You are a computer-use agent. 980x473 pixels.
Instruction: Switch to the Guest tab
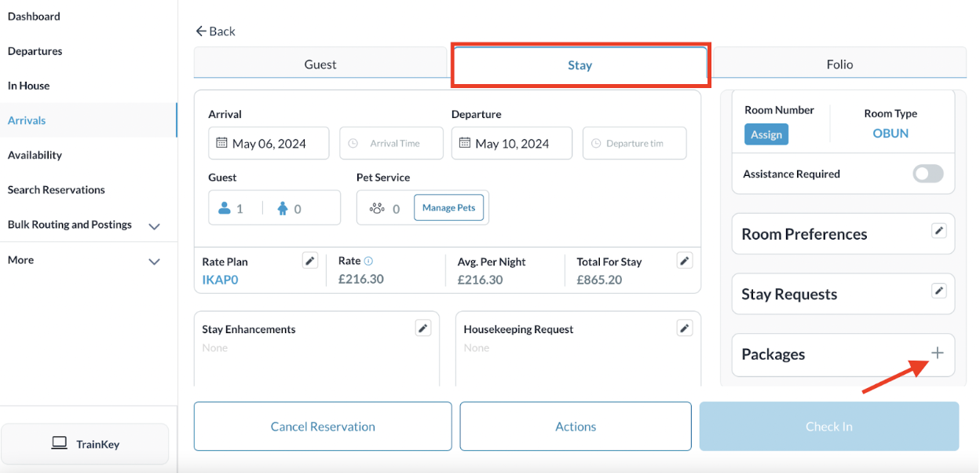320,64
